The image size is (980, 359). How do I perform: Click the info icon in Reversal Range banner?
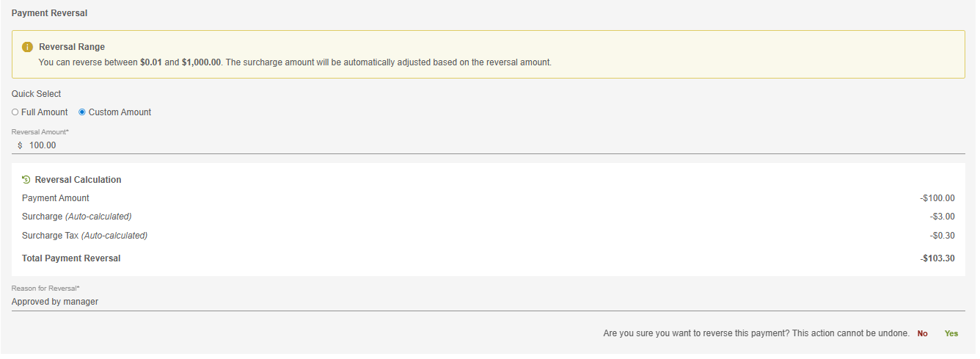[x=28, y=47]
